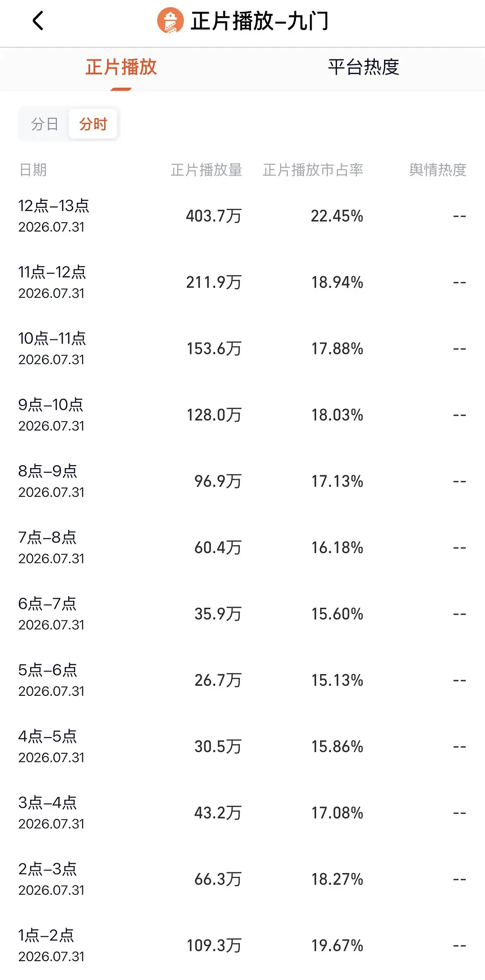Select the 分日 view toggle
485x980 pixels.
coord(44,124)
